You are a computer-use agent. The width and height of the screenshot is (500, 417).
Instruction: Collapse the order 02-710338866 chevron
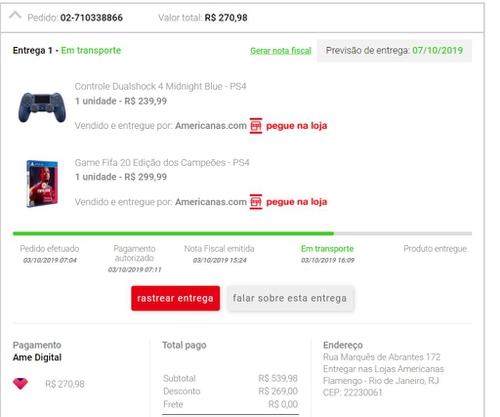tap(15, 15)
